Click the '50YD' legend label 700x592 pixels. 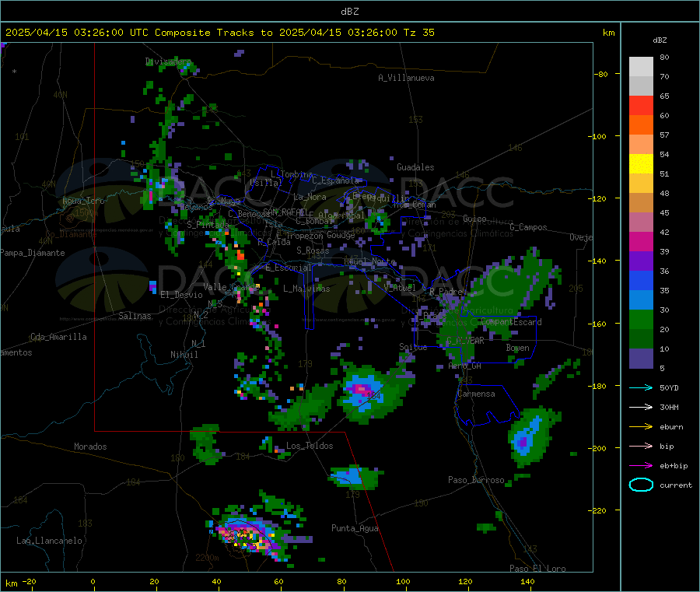click(669, 387)
